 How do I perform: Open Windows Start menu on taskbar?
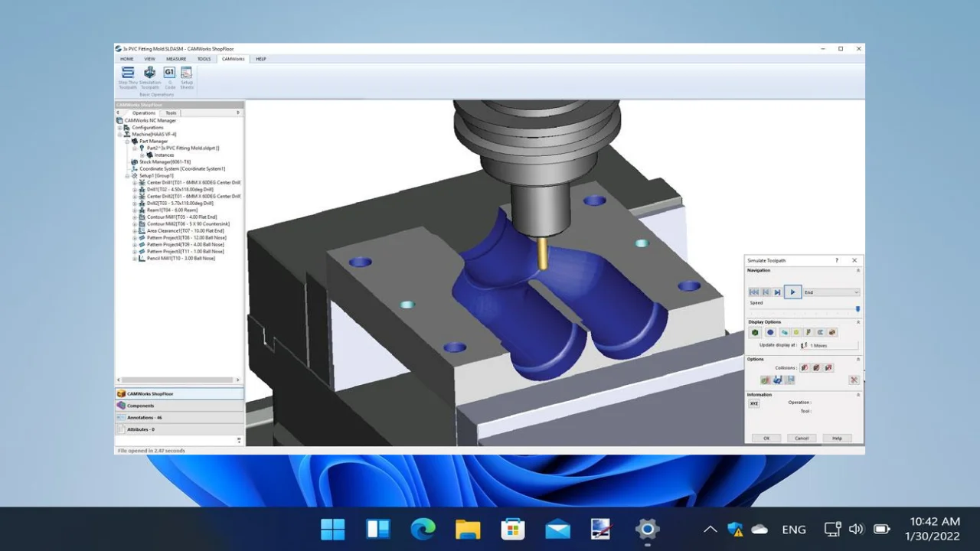(333, 529)
